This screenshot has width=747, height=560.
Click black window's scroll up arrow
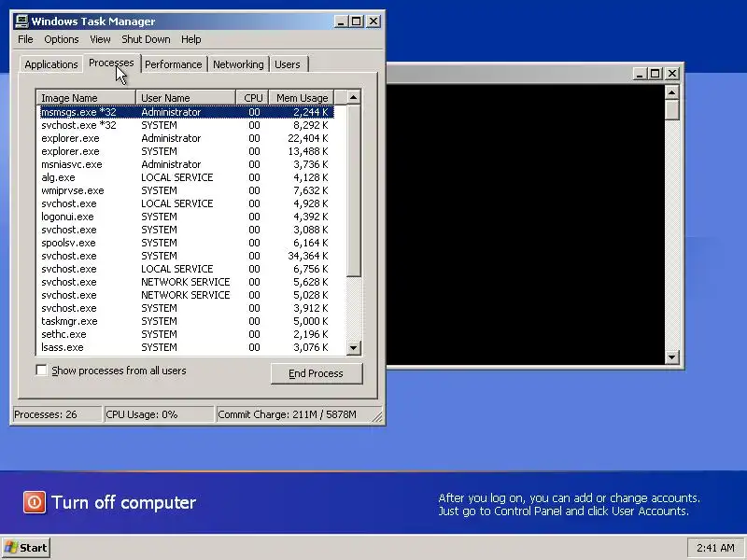pos(671,91)
